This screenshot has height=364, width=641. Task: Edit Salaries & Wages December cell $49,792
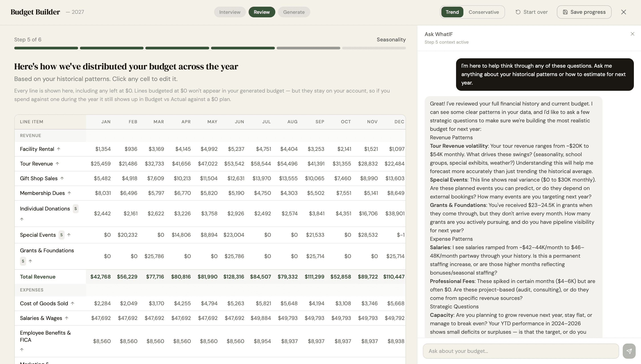coord(394,318)
